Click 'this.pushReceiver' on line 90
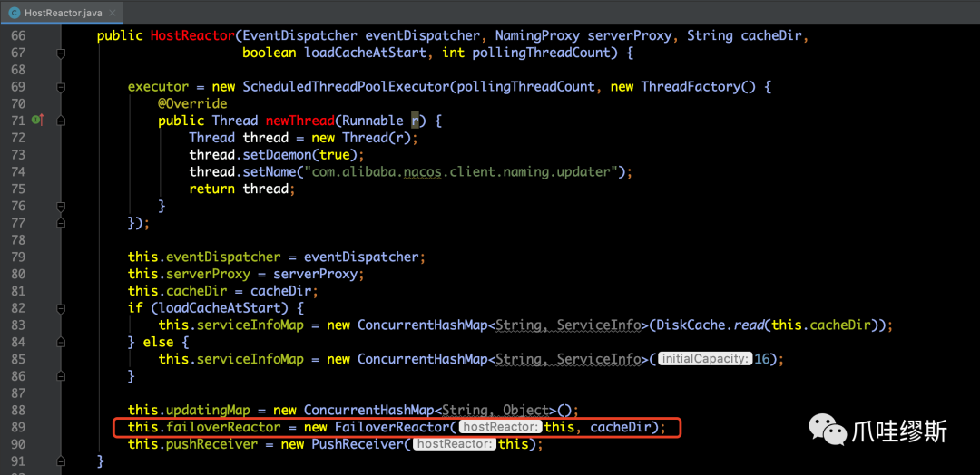Screen dimensions: 980x475 [x=192, y=444]
